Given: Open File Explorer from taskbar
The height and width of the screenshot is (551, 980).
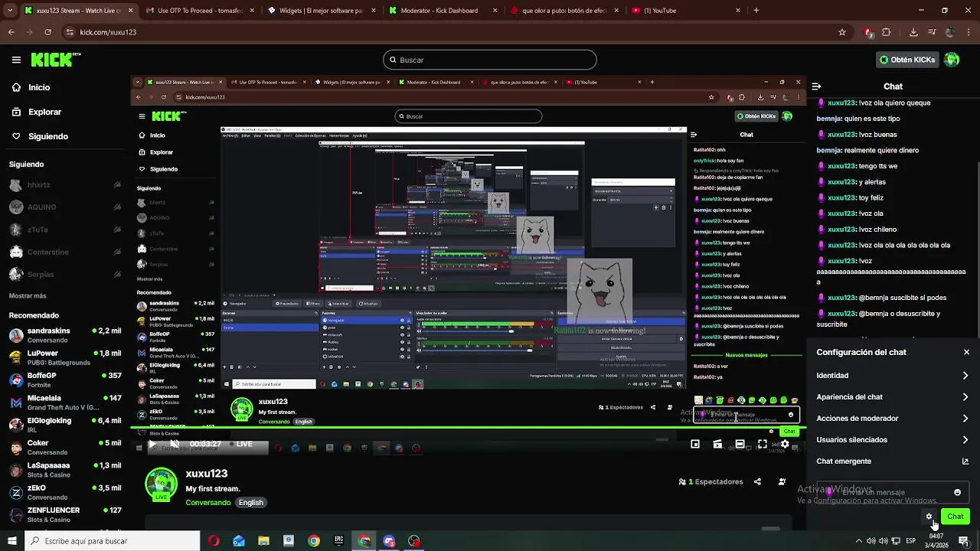Looking at the screenshot, I should [264, 541].
